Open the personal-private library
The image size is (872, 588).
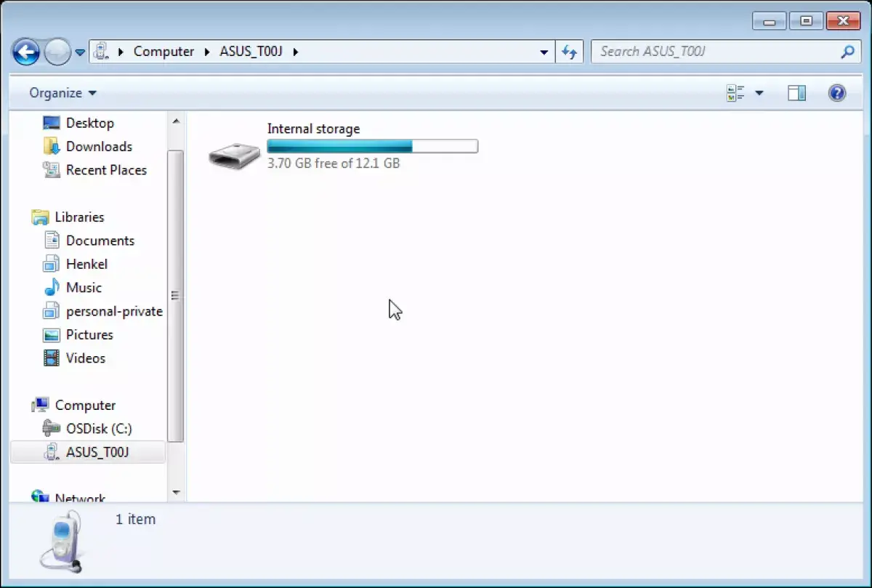pos(114,311)
